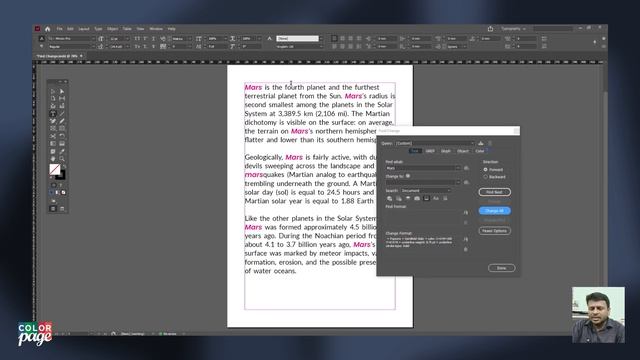Toggle Include Footnotes search option

tap(426, 198)
